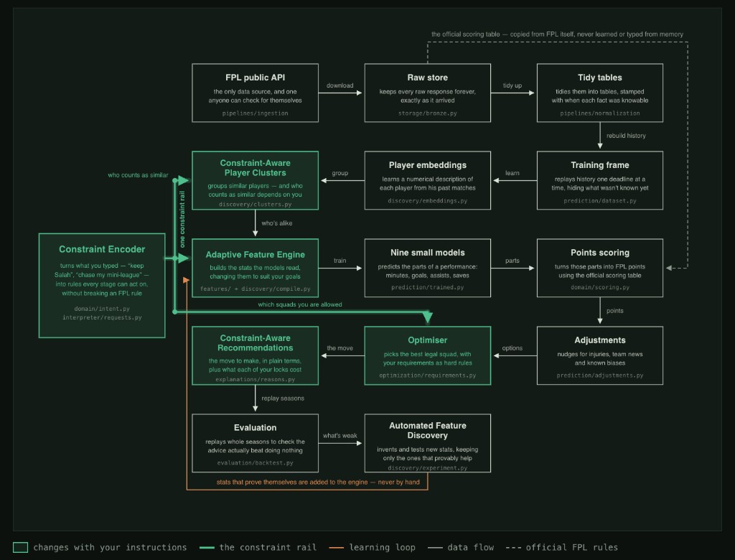This screenshot has height=560, width=735.
Task: Click the prediction/trained.py file path
Action: tap(428, 287)
